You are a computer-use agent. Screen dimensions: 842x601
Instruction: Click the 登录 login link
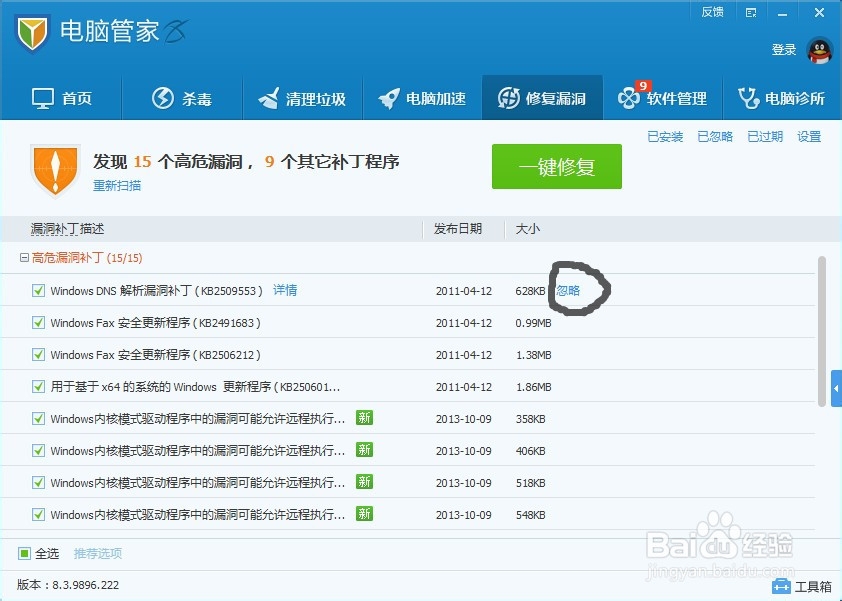click(783, 50)
